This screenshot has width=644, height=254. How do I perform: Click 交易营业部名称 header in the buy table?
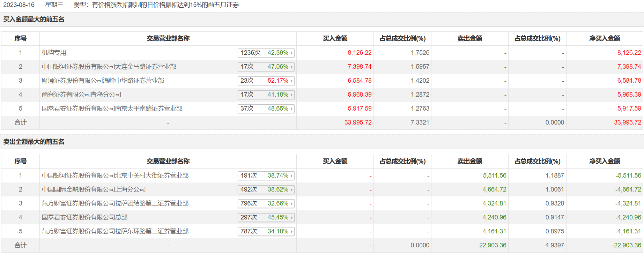[168, 38]
